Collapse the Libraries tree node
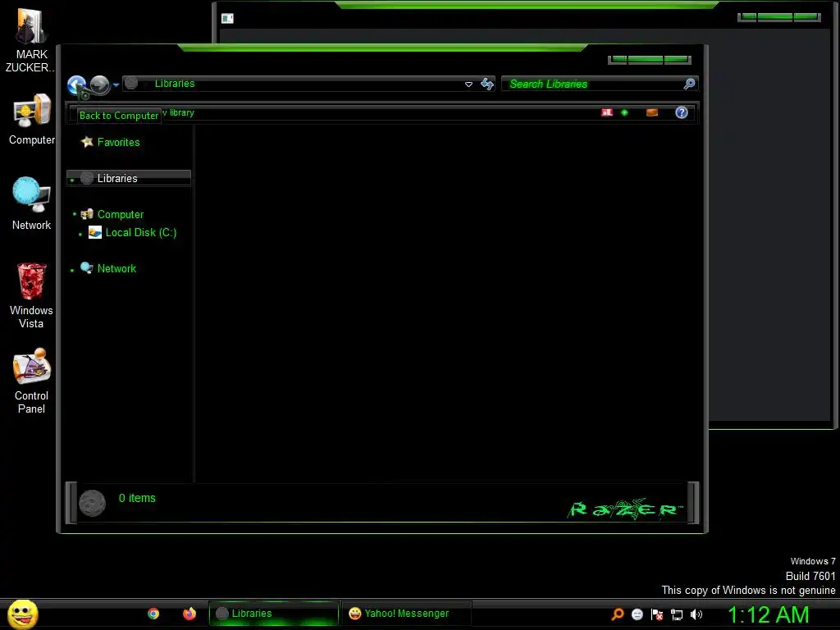The image size is (840, 630). coord(72,180)
